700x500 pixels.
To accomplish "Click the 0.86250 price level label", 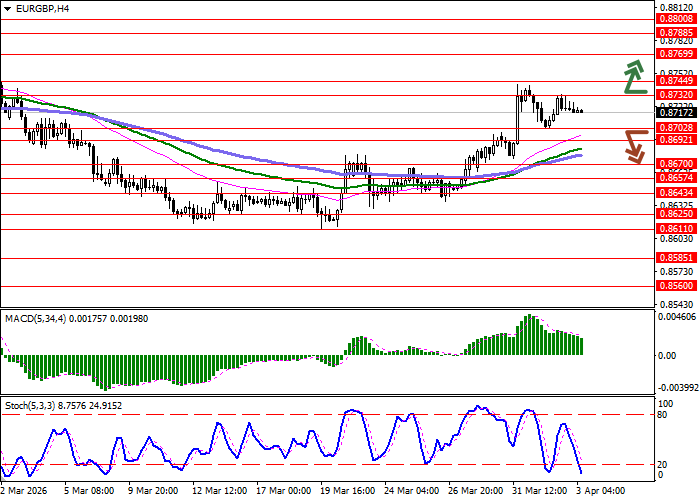I will [676, 213].
